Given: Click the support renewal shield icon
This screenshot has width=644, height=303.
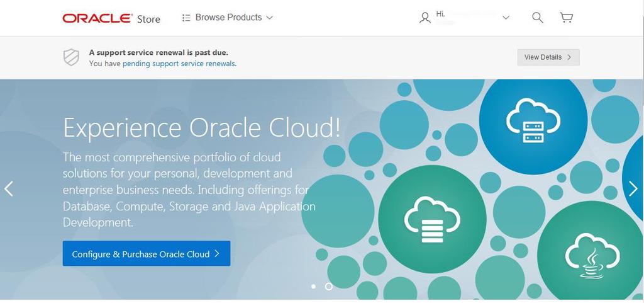Looking at the screenshot, I should pos(71,57).
